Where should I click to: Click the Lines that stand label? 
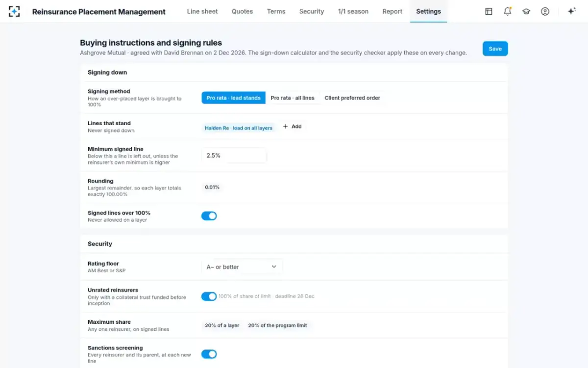click(109, 123)
